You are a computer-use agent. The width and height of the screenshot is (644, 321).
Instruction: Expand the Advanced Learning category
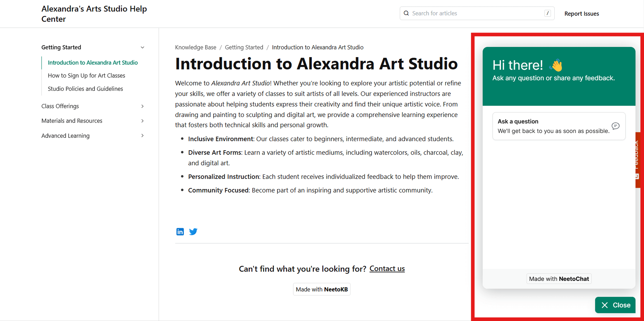(x=142, y=136)
